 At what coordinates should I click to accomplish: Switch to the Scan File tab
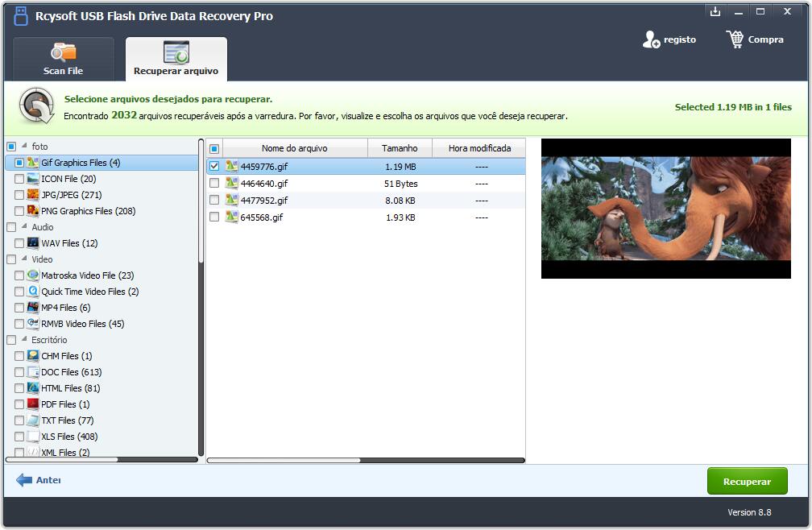pos(63,59)
